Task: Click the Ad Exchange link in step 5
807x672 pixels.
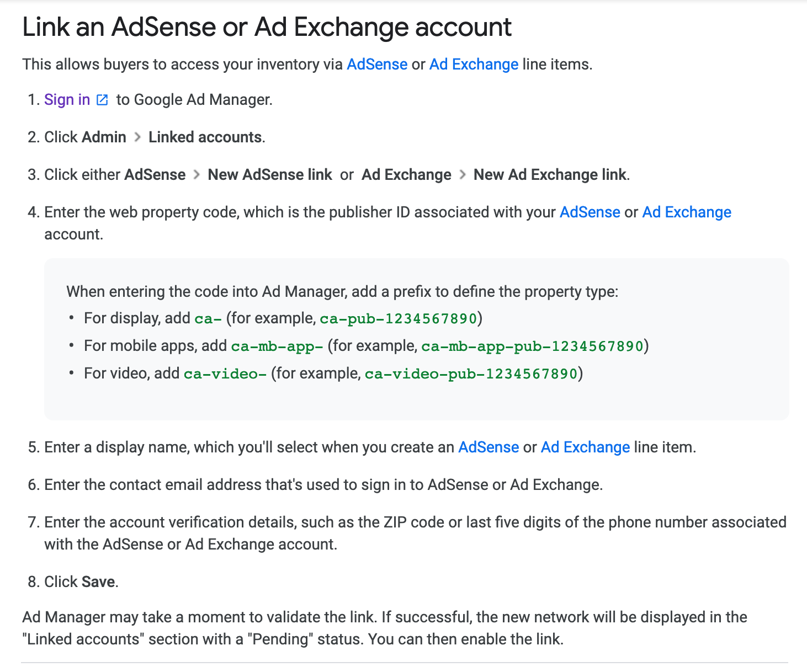Action: point(585,447)
